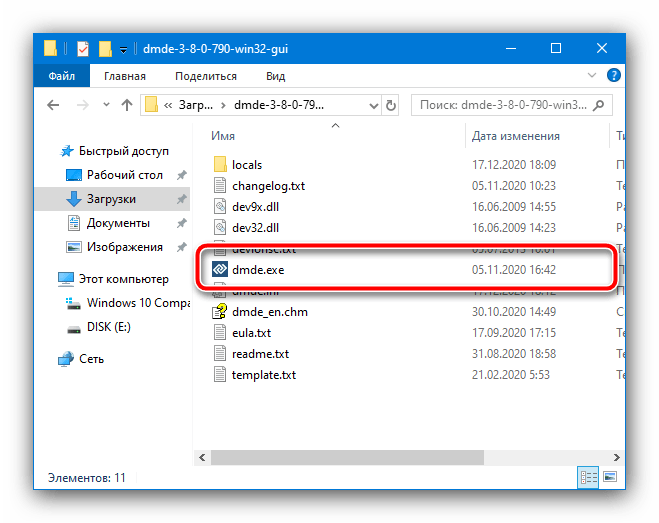
Task: Click the folder icon in the address bar
Action: click(x=151, y=105)
